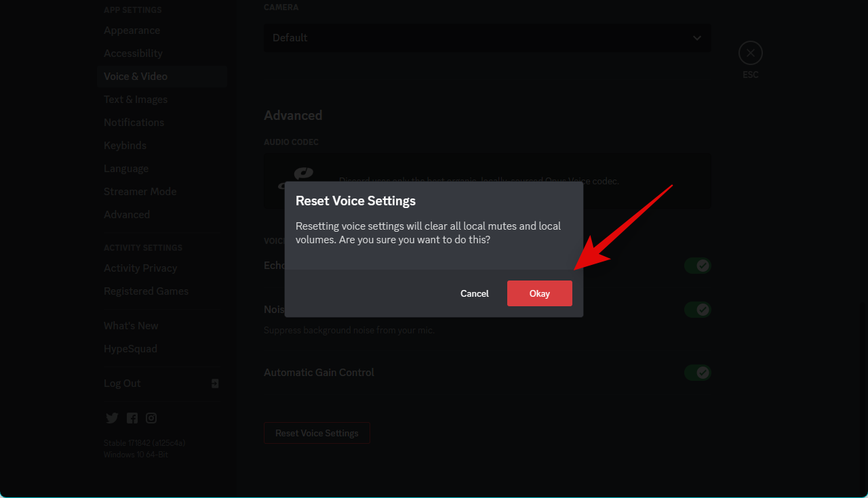868x498 pixels.
Task: Confirm reset by clicking Okay
Action: coord(539,293)
